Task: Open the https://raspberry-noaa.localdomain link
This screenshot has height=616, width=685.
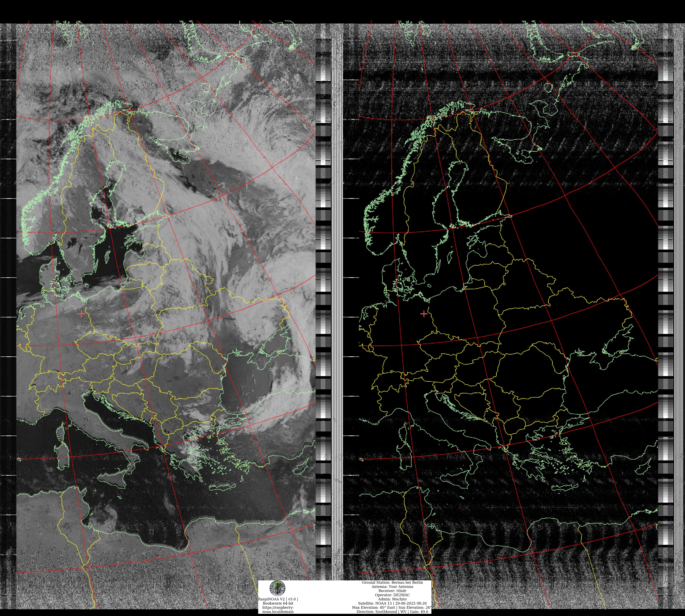Action: click(278, 610)
